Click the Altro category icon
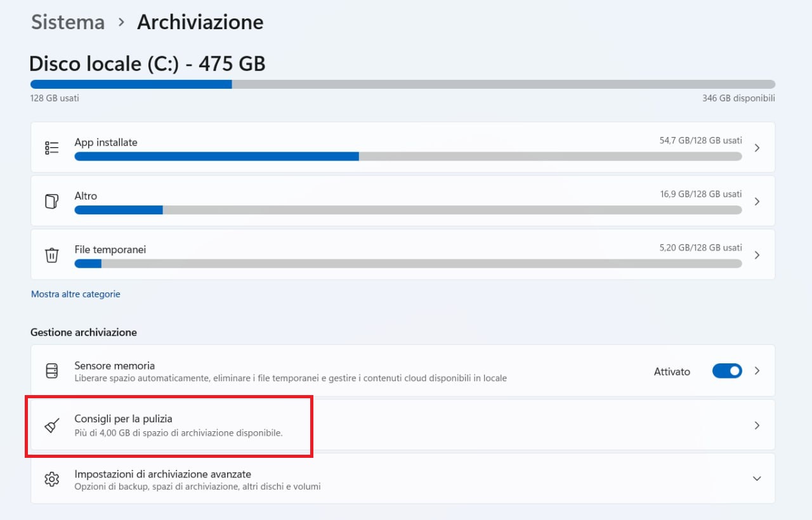Image resolution: width=812 pixels, height=520 pixels. click(x=51, y=202)
